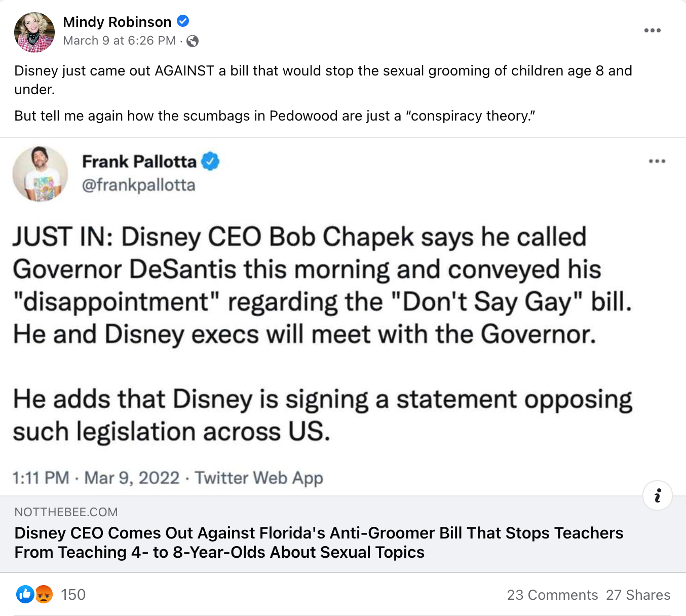Open Mindy Robinson's profile picture
686x616 pixels.
[34, 32]
